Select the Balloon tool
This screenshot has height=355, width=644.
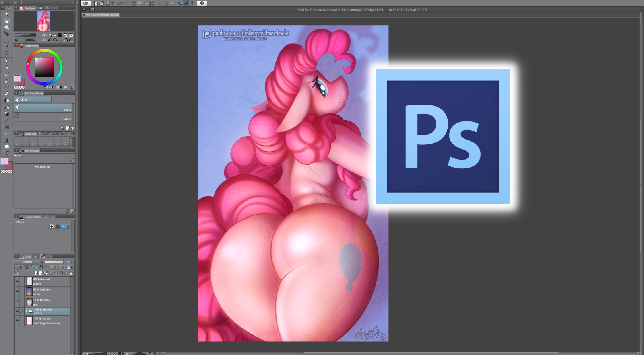6,147
